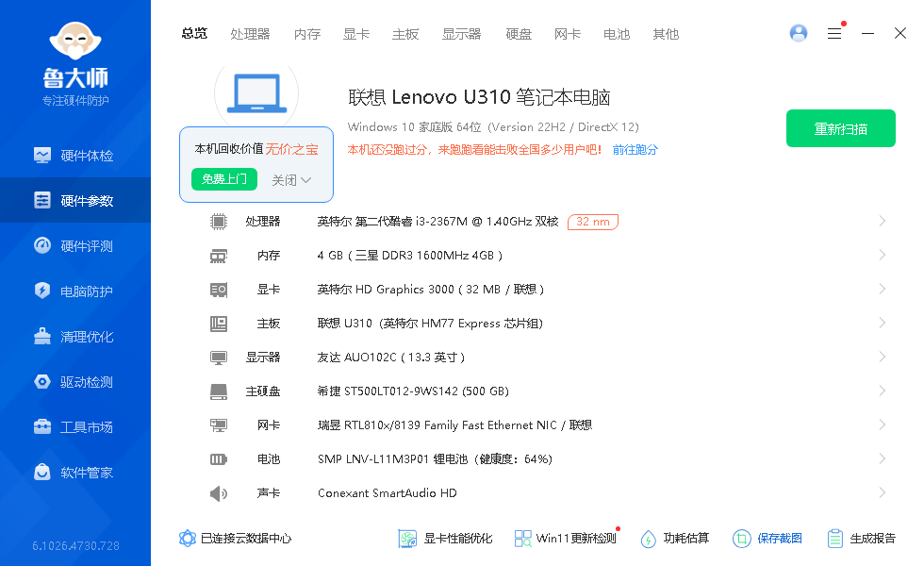
Task: Switch to the 网卡 tab
Action: [568, 34]
